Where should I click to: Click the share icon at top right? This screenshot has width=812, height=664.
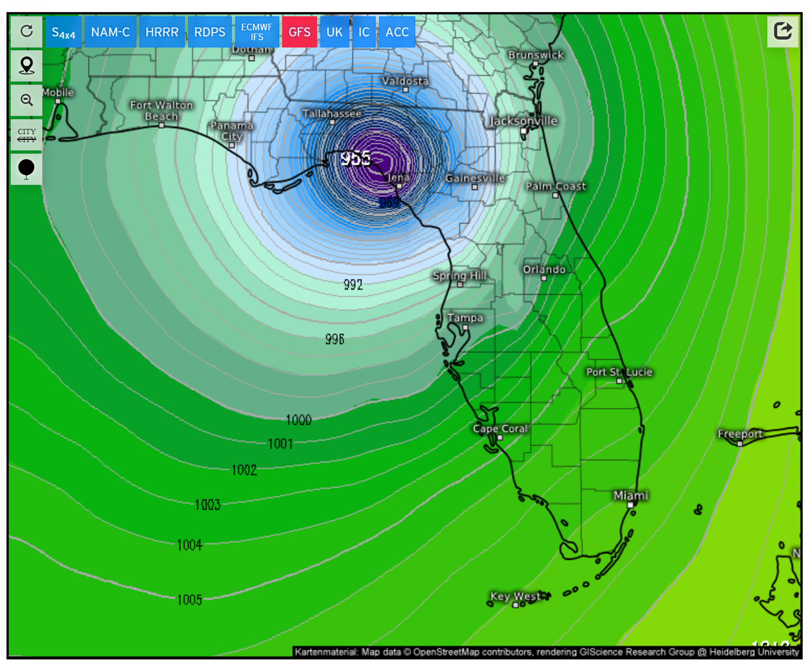point(783,31)
